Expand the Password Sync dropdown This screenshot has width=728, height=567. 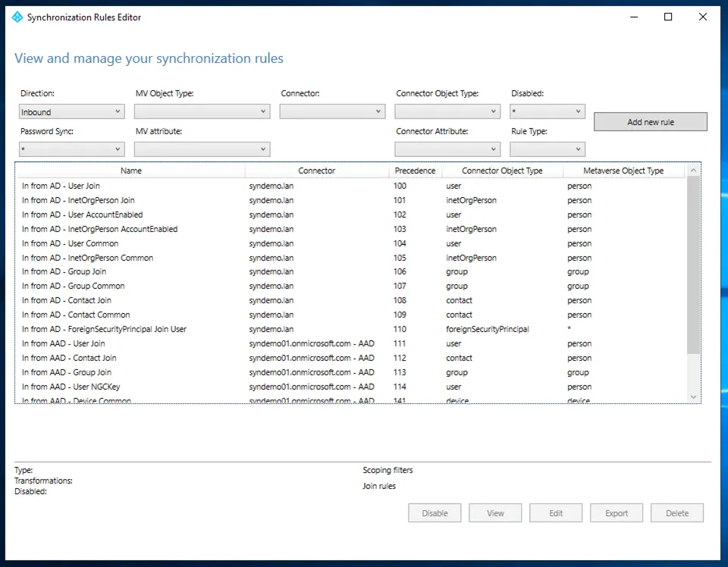tap(71, 149)
